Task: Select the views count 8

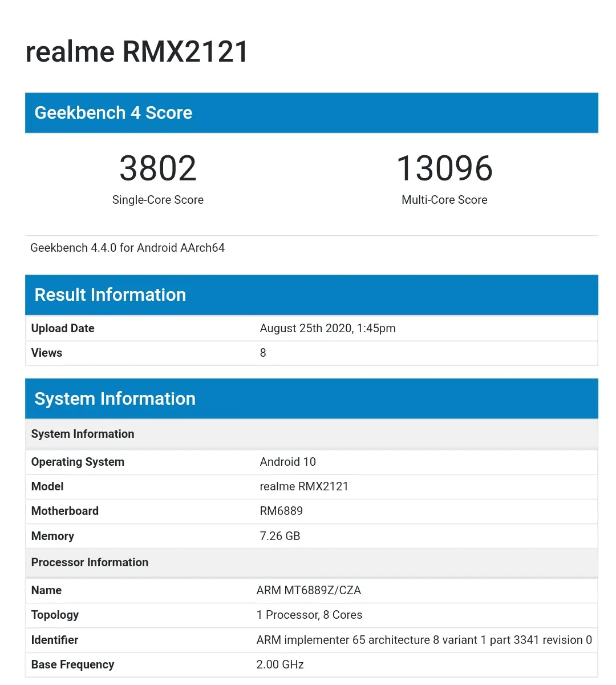Action: (263, 353)
